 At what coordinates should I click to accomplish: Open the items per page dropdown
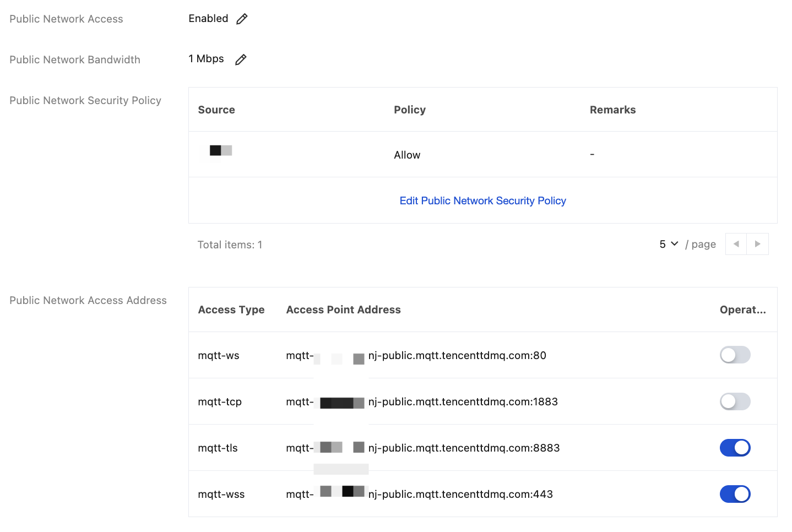click(669, 244)
